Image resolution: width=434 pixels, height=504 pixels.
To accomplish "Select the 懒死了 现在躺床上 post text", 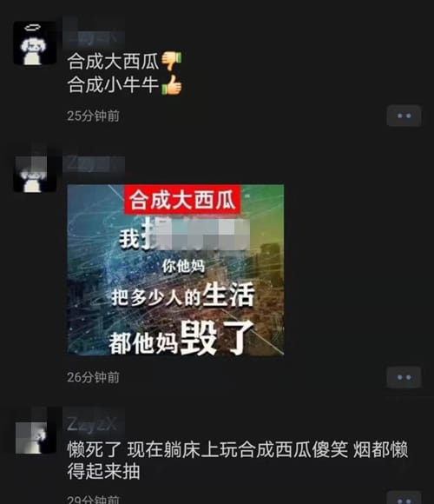I will pos(238,461).
